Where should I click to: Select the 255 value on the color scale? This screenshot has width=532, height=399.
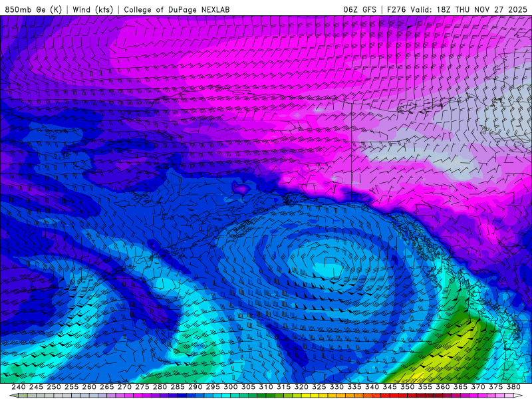71,387
